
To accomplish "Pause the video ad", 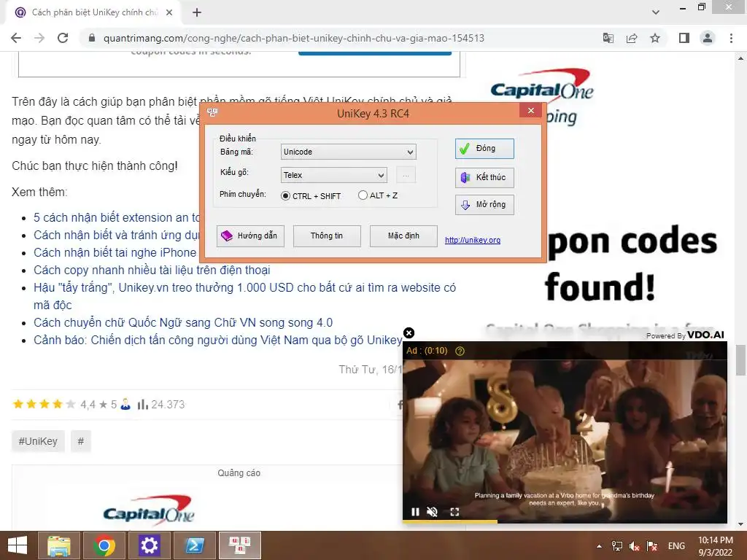I will coord(415,512).
